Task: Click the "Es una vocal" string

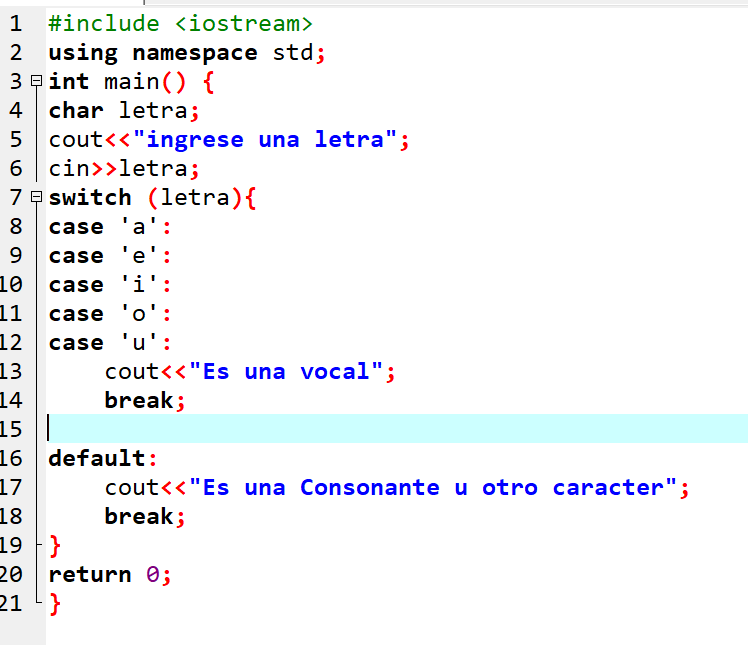Action: point(286,371)
